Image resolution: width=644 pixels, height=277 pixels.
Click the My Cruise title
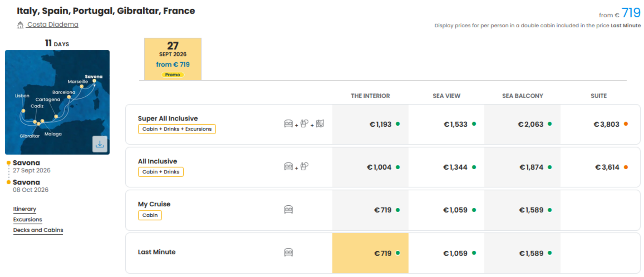154,204
